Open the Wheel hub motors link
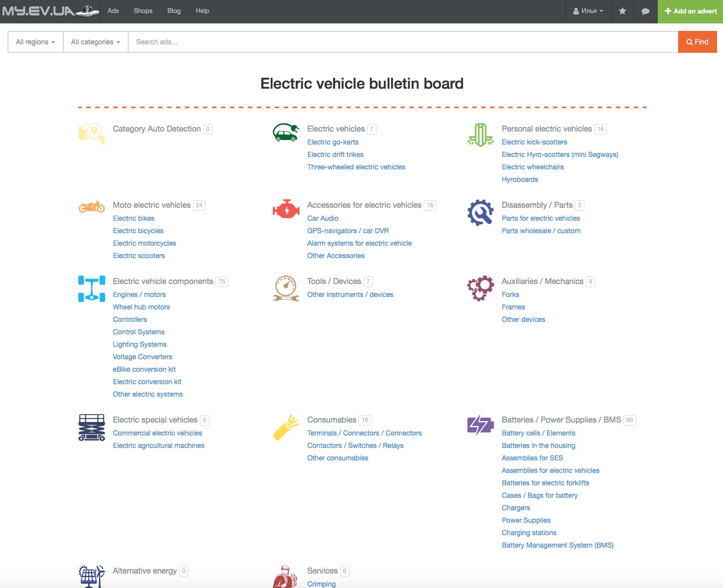The width and height of the screenshot is (723, 588). click(141, 307)
